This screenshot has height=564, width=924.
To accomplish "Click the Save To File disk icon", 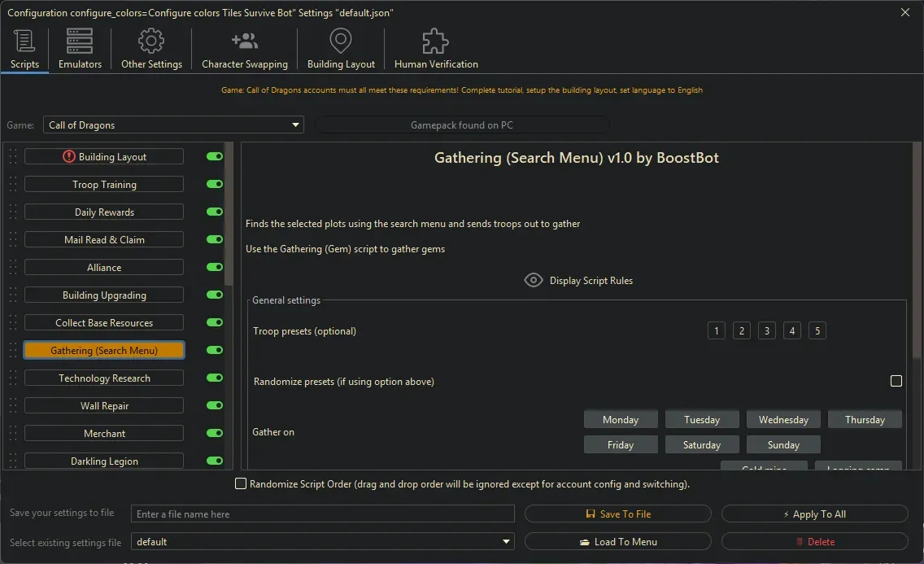I will pos(592,514).
